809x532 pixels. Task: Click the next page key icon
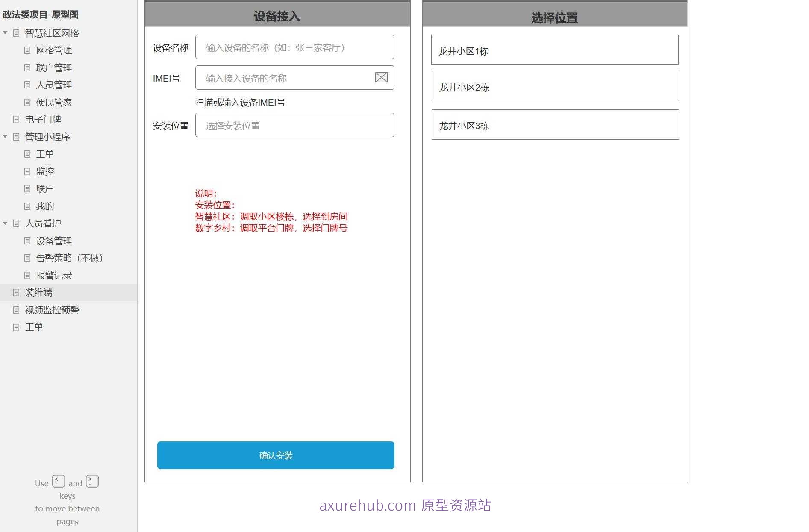[x=92, y=481]
